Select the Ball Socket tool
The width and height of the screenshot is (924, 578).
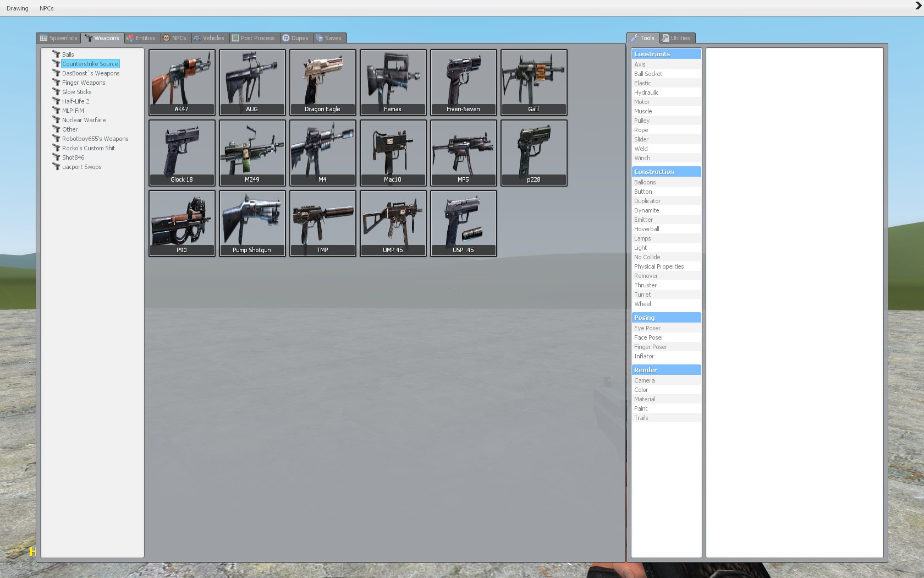click(x=666, y=74)
